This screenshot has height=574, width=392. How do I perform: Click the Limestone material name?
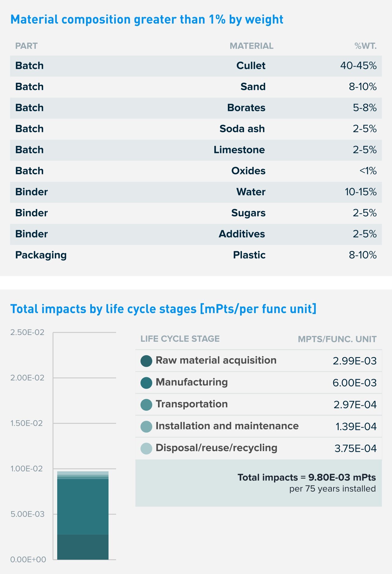pyautogui.click(x=239, y=150)
